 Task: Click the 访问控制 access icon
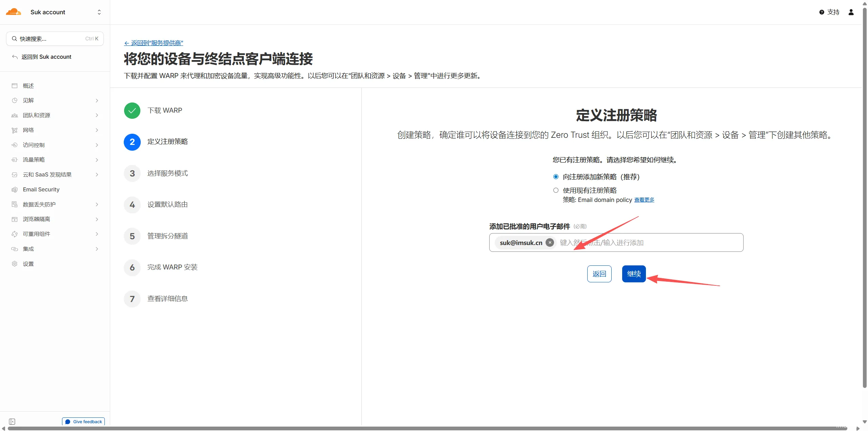tap(15, 145)
